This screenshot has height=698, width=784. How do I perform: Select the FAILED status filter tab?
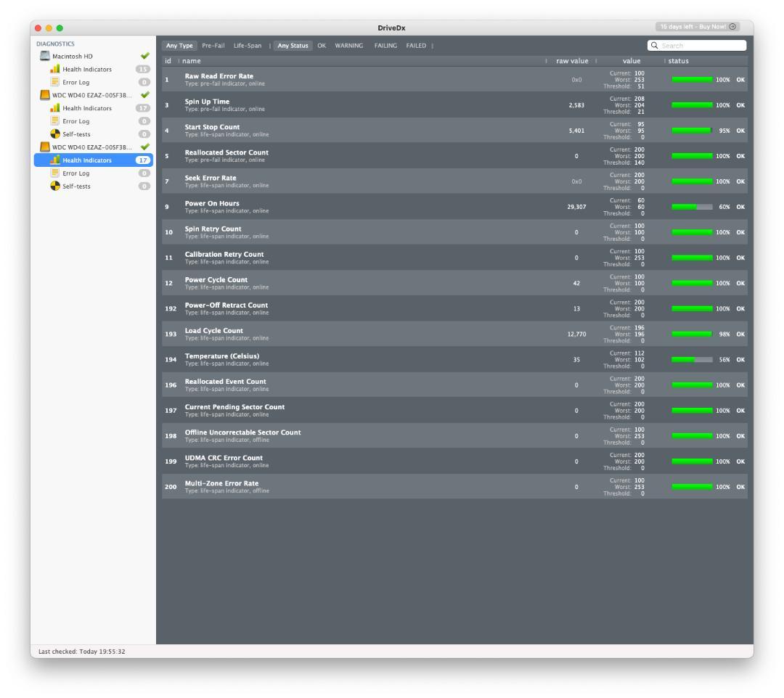(x=416, y=46)
